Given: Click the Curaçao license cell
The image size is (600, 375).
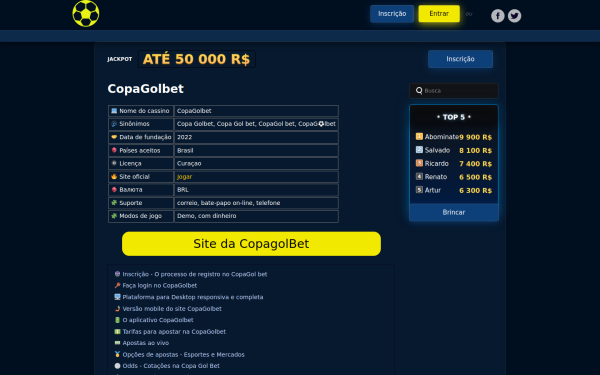Looking at the screenshot, I should 256,163.
